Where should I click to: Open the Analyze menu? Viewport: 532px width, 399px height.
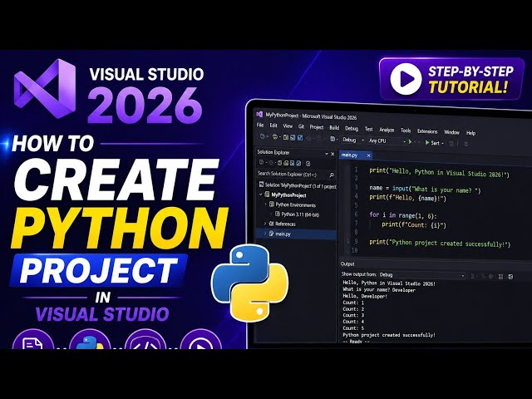(387, 130)
